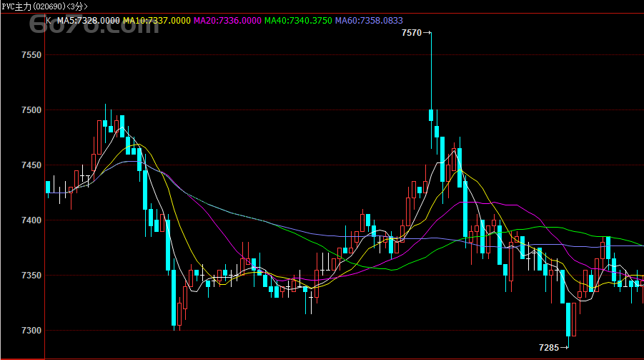Select the MA5:7328.0000 indicator label
644x360 pixels.
click(x=89, y=21)
